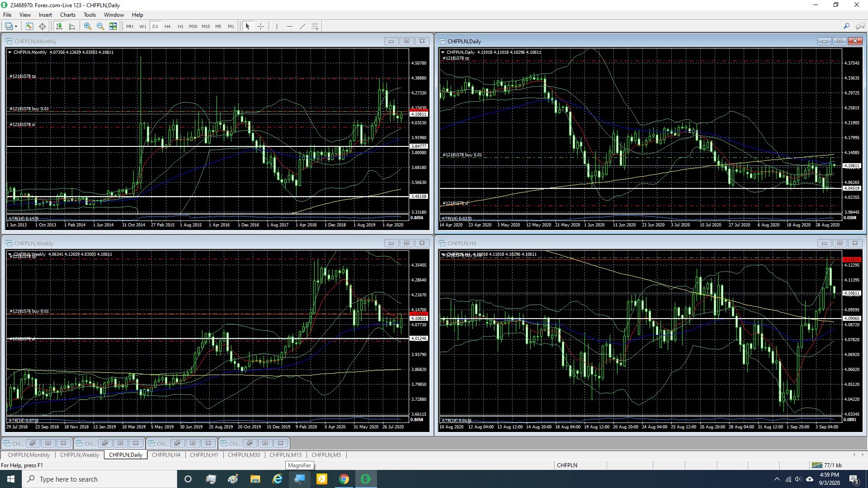The image size is (868, 488).
Task: Collapse the OHLC triangle in Monthly chart
Action: pos(9,52)
